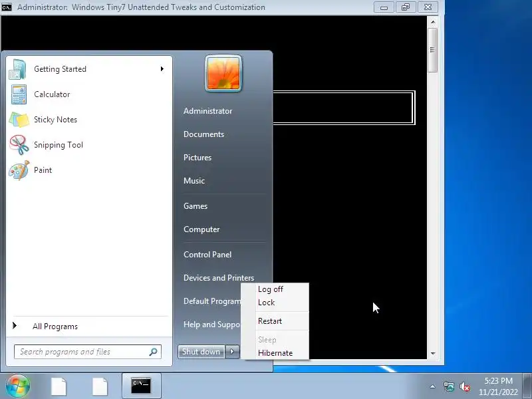The image size is (532, 399).
Task: Click the Shut down button
Action: [x=201, y=352]
